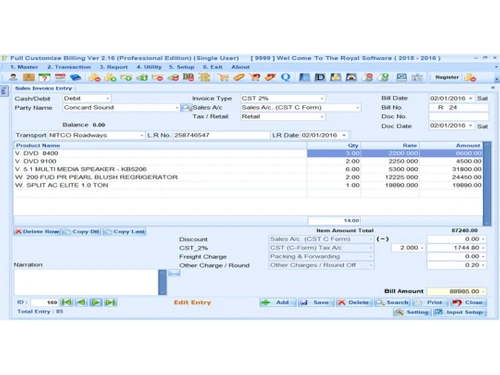This screenshot has height=375, width=500.
Task: Open the 2. Transaction menu
Action: coord(69,67)
